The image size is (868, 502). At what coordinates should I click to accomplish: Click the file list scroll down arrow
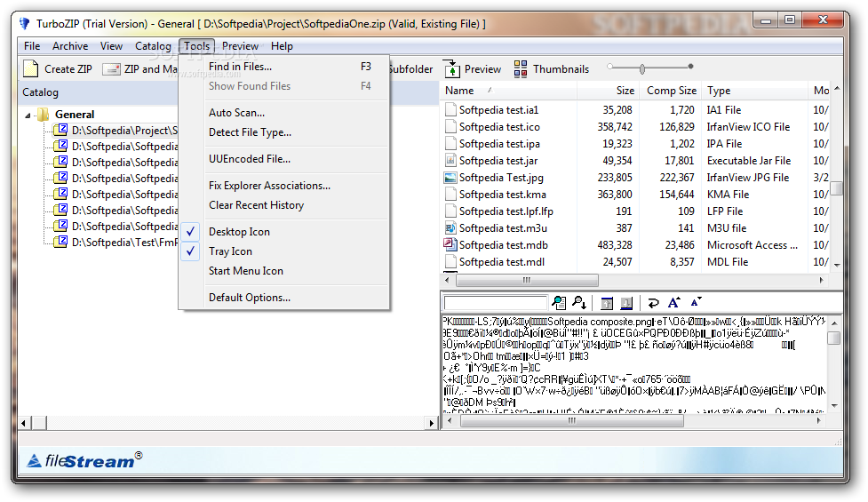(836, 265)
